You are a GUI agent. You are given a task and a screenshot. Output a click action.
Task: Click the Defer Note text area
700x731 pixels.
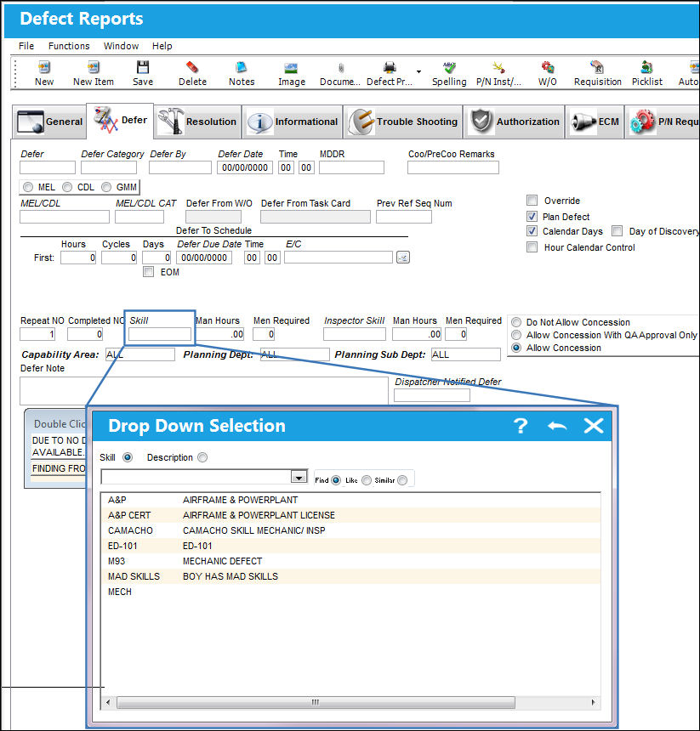coord(204,391)
